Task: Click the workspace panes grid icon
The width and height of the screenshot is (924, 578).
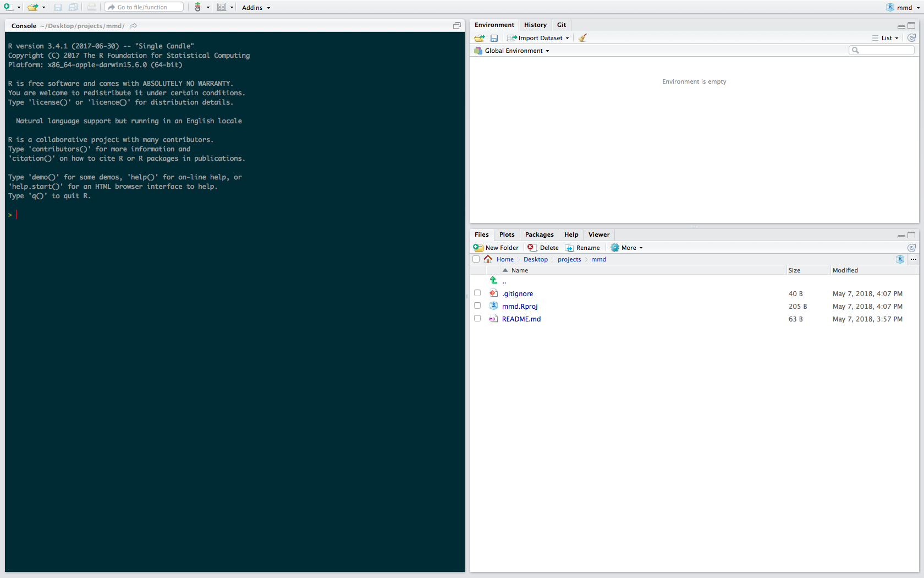Action: pos(222,7)
